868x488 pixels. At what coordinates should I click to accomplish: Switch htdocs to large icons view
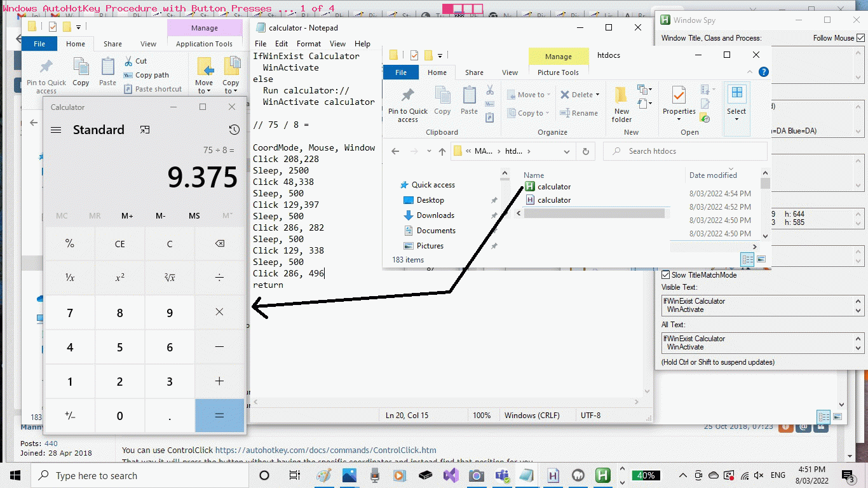(761, 259)
